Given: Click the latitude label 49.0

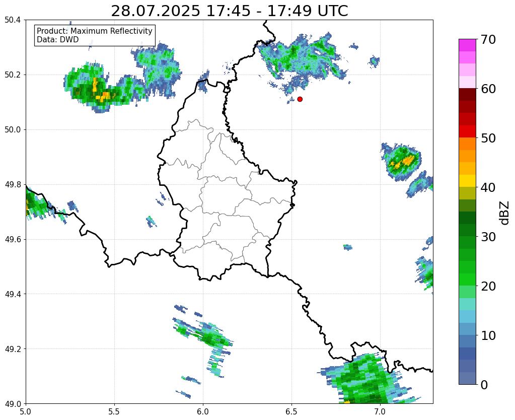Looking at the screenshot, I should 13,404.
